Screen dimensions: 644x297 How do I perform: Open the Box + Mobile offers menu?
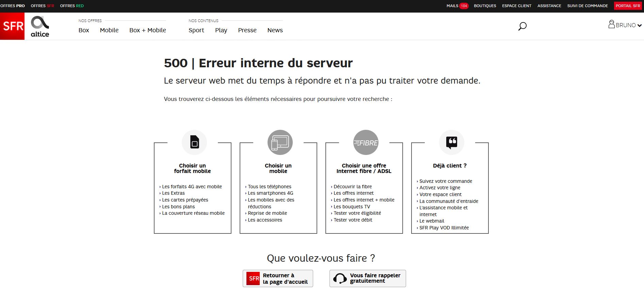click(147, 30)
